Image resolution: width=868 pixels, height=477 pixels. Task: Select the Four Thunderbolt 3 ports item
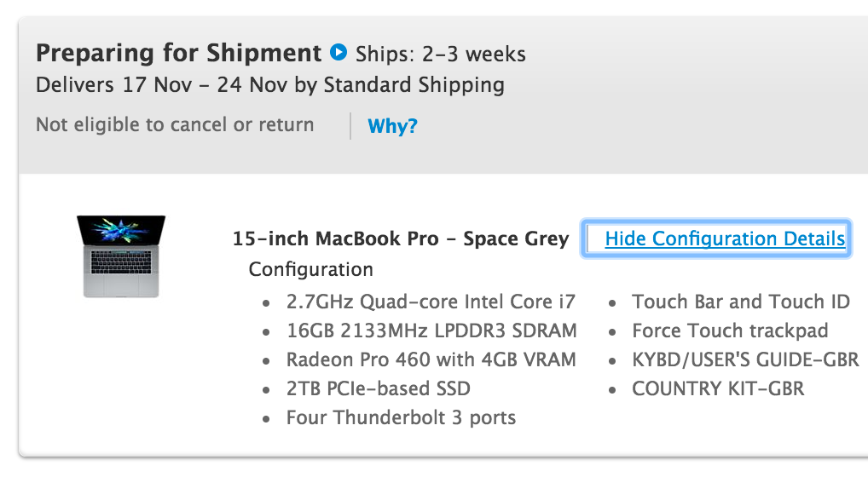coord(402,418)
